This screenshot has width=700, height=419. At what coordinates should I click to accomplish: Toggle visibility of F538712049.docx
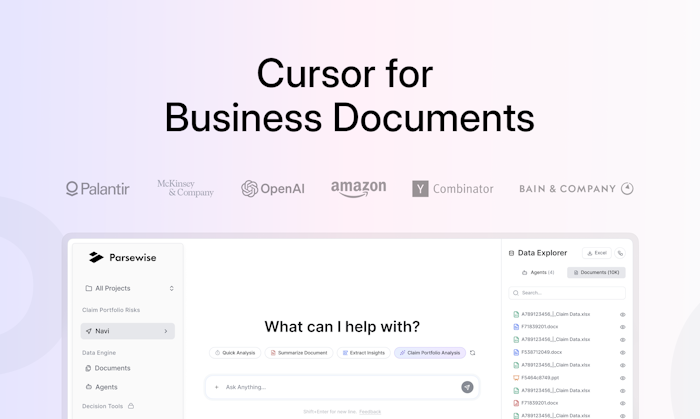[x=622, y=353]
